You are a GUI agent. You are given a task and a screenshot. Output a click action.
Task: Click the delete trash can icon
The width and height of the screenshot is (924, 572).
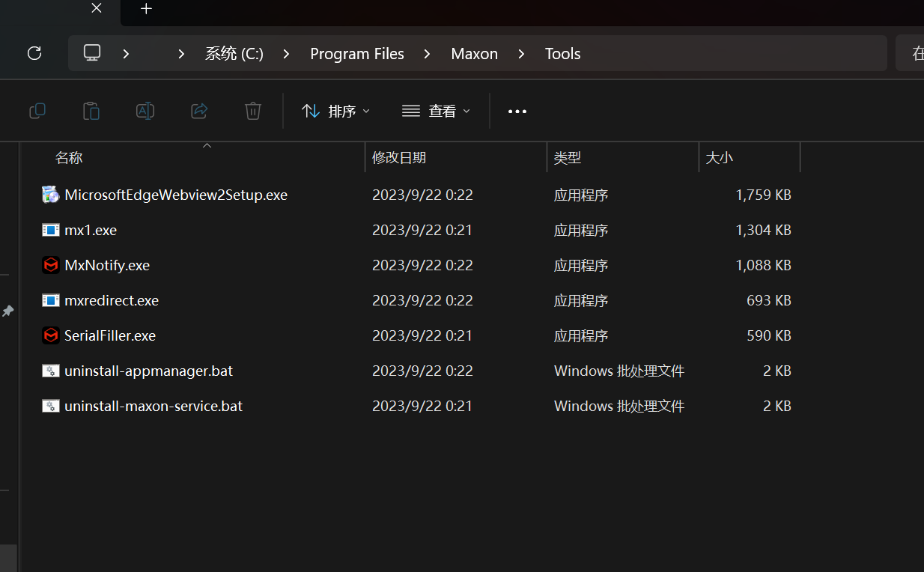[x=253, y=112]
